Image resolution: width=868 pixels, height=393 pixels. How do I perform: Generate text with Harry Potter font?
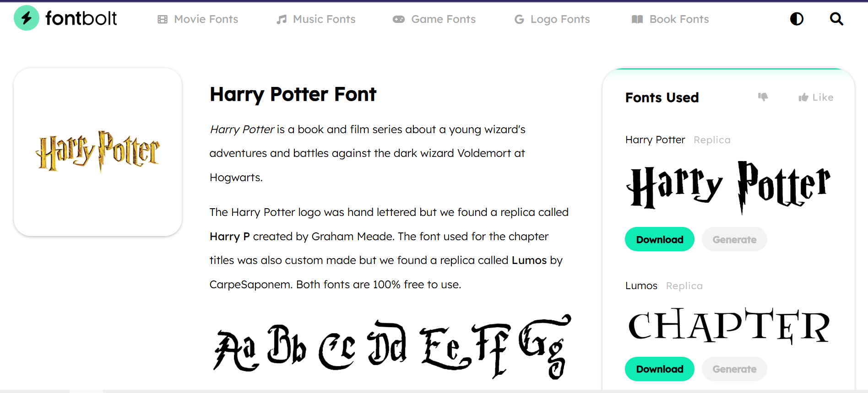[x=734, y=239]
